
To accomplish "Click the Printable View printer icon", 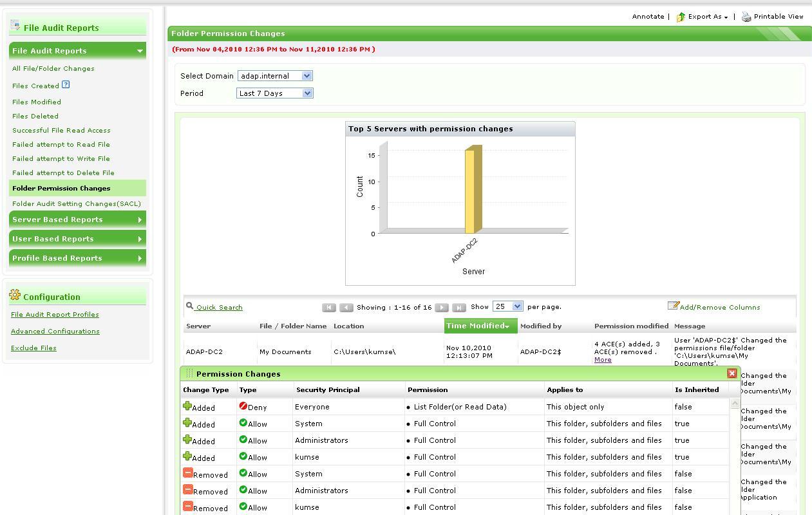I will 746,17.
